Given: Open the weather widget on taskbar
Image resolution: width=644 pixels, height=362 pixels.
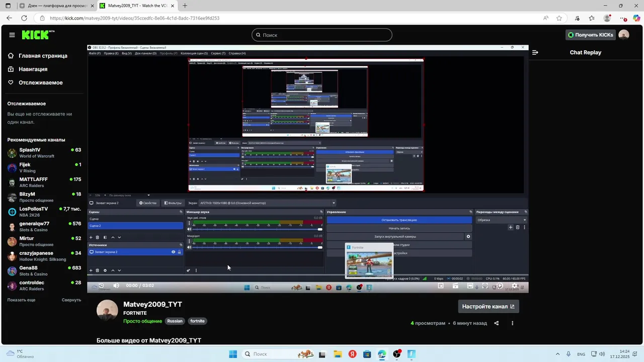Looking at the screenshot, I should pyautogui.click(x=20, y=354).
